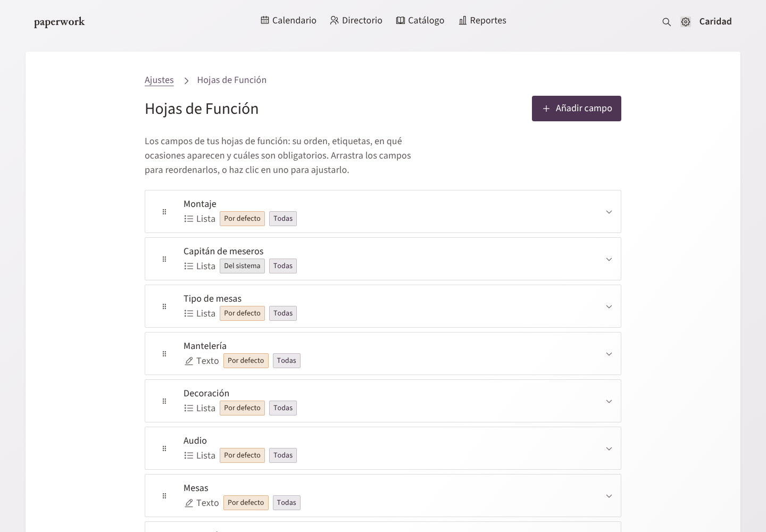Click the Por defecto tag on Mantelería
This screenshot has width=766, height=532.
246,361
